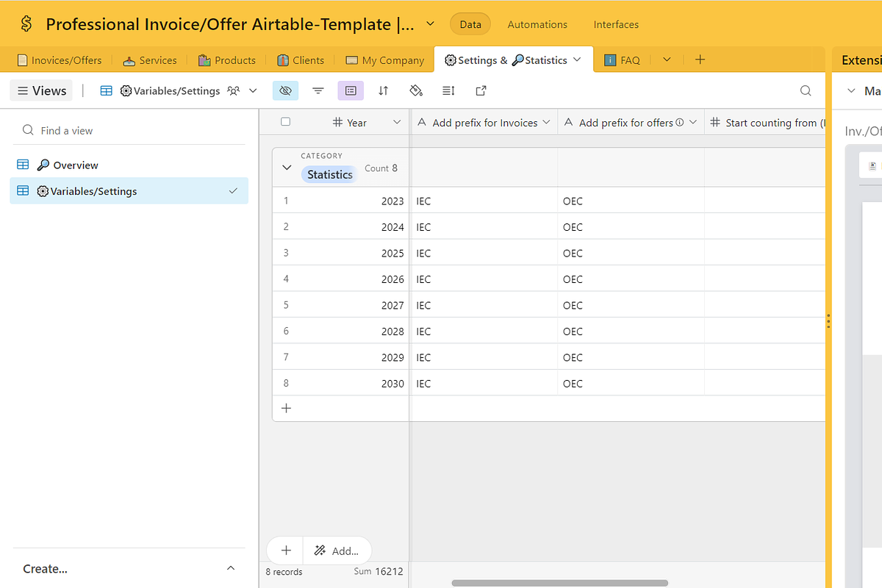Open Add prefix for offers column menu
This screenshot has width=882, height=588.
click(693, 122)
